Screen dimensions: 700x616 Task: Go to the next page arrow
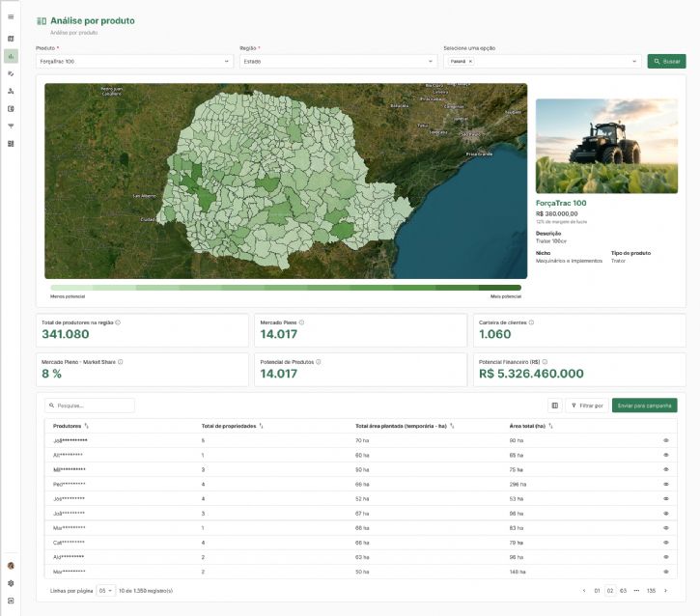665,591
